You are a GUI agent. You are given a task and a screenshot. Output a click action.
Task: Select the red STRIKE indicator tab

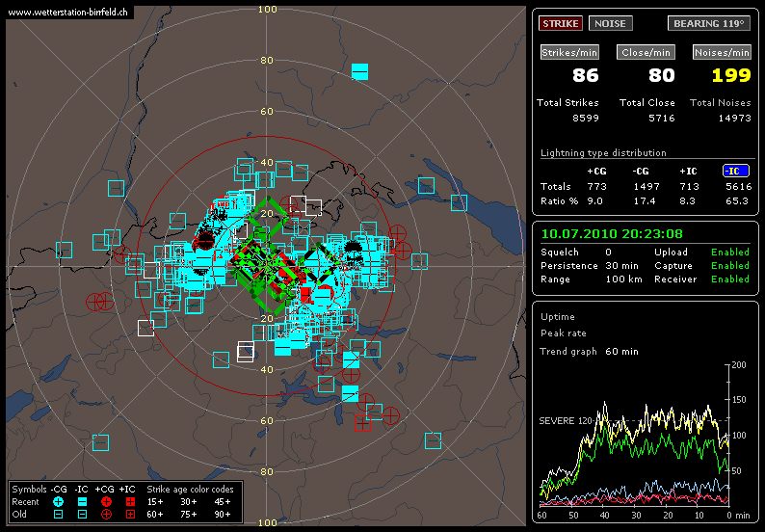(561, 23)
